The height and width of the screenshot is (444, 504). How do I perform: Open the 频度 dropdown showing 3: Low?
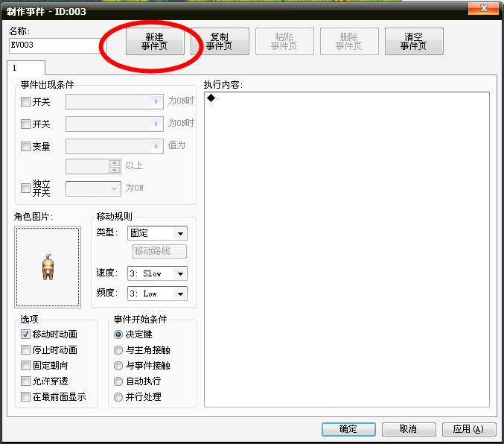click(x=157, y=294)
